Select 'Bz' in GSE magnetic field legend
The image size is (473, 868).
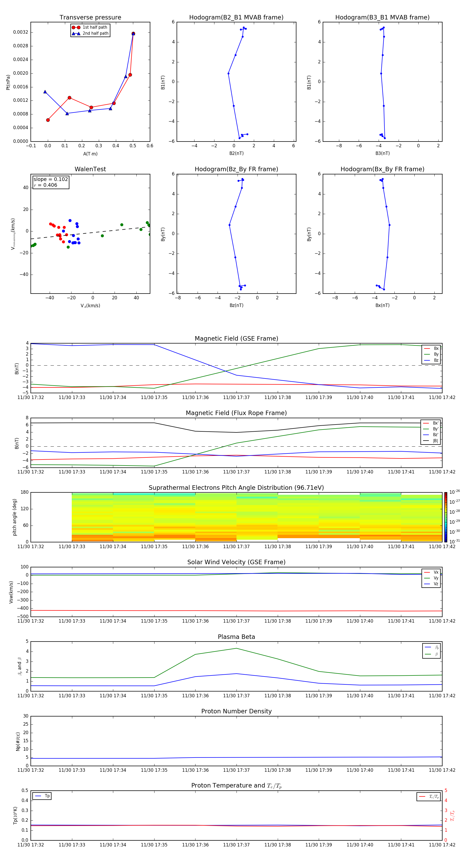coord(431,360)
